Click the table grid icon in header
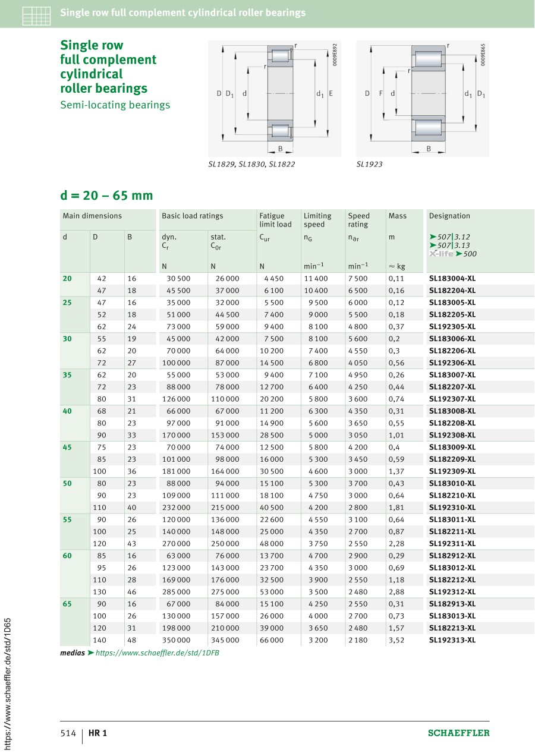 36,15
